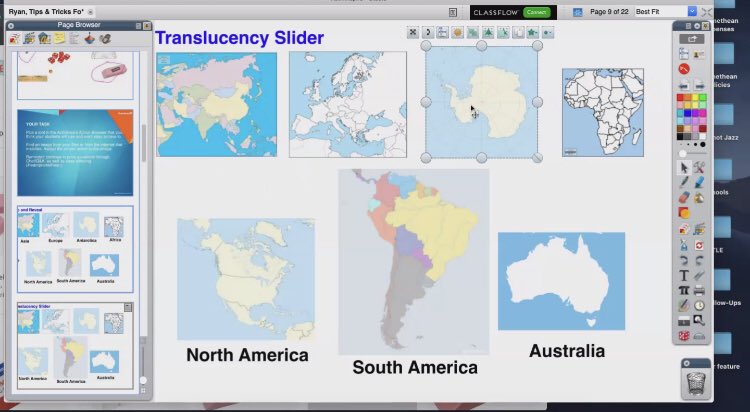The image size is (750, 412).
Task: Select the Australia map image
Action: pos(562,281)
